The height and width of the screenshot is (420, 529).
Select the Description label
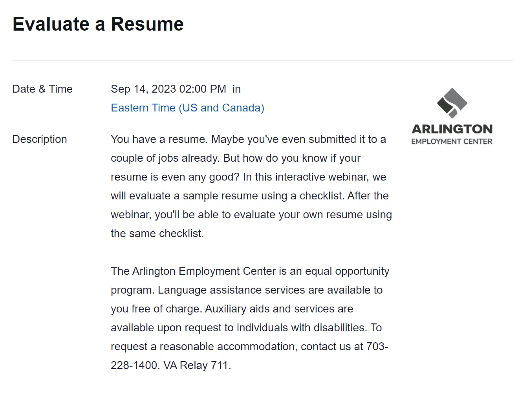(40, 139)
